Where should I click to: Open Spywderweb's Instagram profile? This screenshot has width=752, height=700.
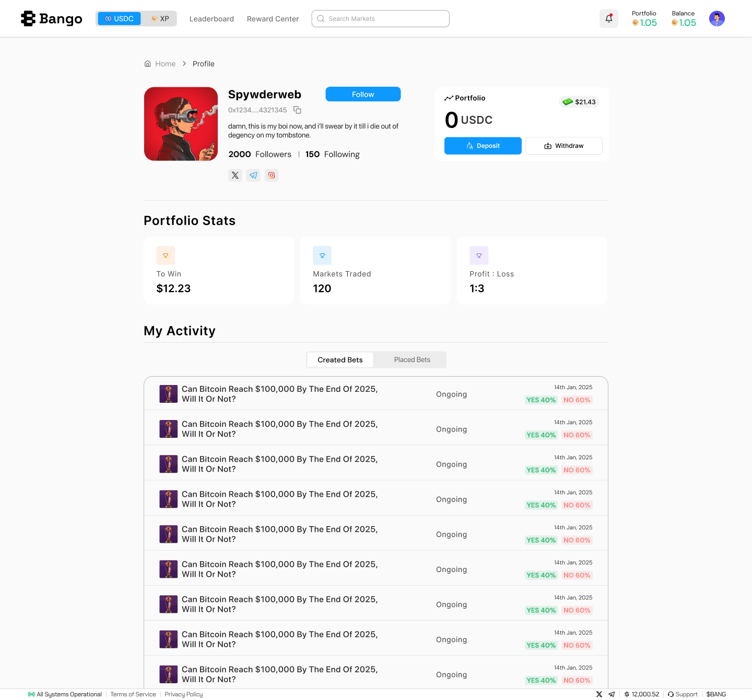271,175
